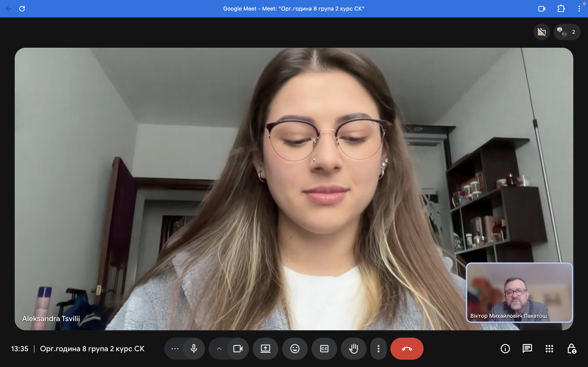Raise your hand

(x=353, y=349)
